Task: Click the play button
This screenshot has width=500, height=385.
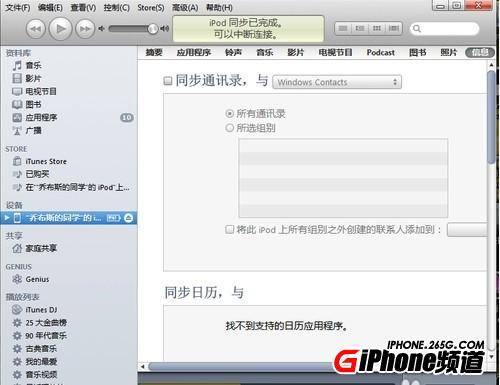Action: 60,29
